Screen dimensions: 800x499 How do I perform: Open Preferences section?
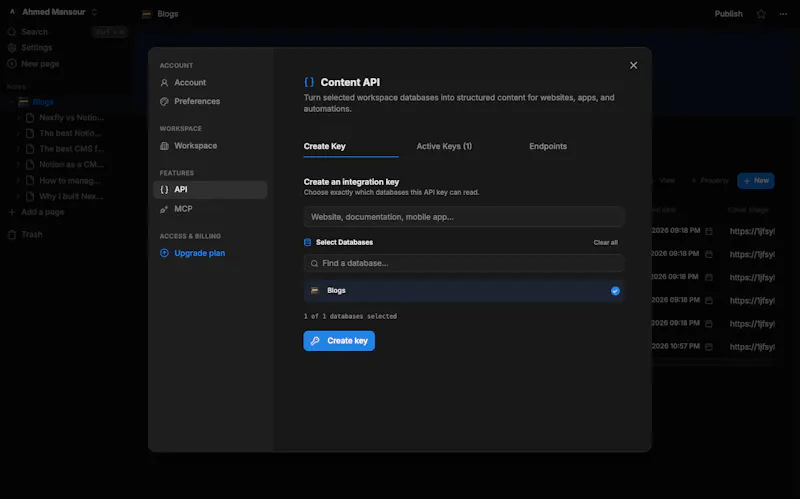(x=210, y=101)
